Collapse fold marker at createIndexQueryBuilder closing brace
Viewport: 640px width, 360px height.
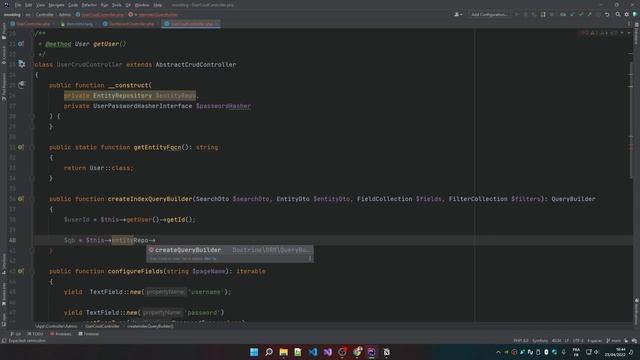click(x=32, y=250)
